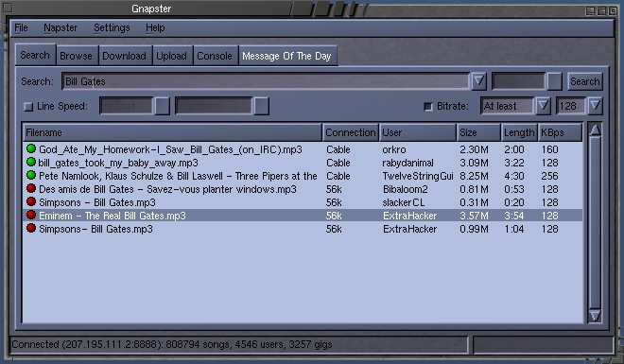Toggle the Bitrate filter checkbox
Image resolution: width=624 pixels, height=364 pixels.
coord(428,107)
